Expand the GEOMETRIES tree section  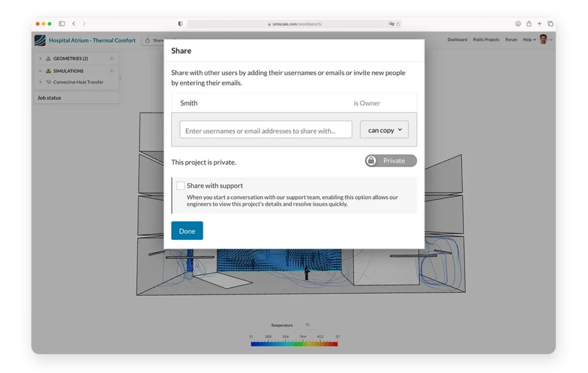[x=40, y=59]
